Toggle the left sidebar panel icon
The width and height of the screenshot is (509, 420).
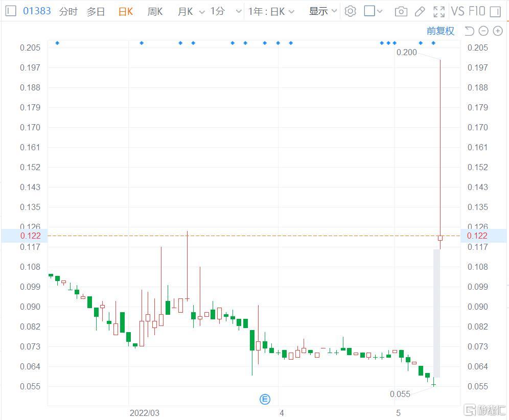(x=11, y=11)
